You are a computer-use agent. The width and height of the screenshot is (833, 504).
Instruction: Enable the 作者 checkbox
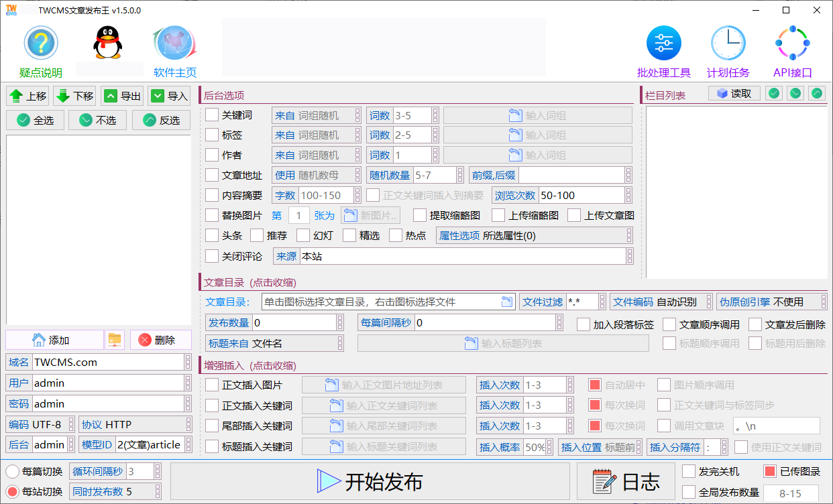point(212,155)
